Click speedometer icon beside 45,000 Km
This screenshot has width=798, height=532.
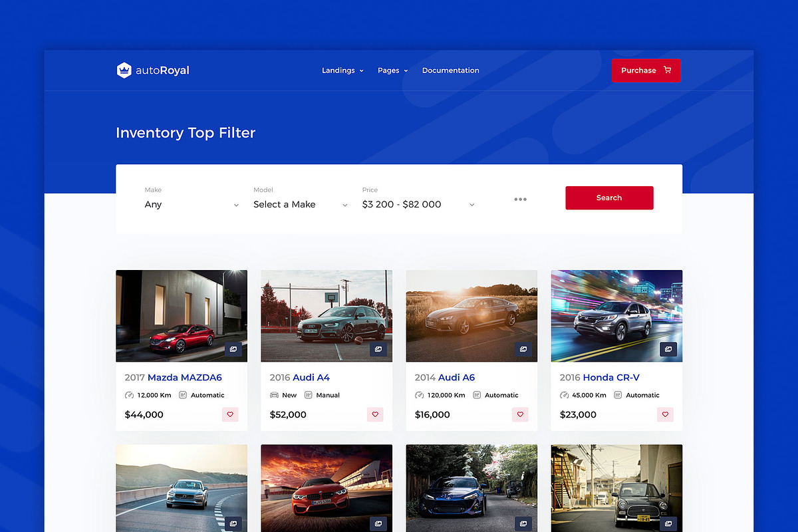[x=564, y=395]
